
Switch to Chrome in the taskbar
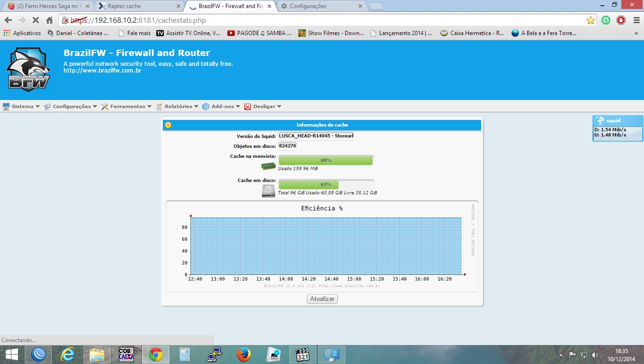pyautogui.click(x=155, y=355)
